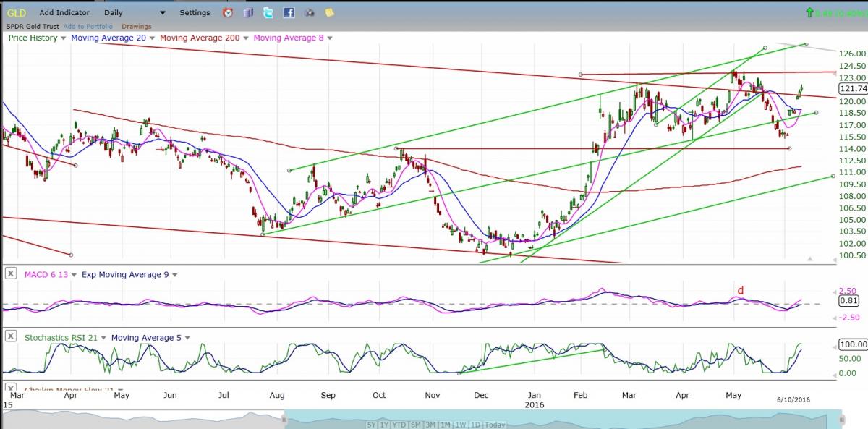Open Stochastics RSI 21 dropdown
The image size is (868, 429).
click(103, 337)
